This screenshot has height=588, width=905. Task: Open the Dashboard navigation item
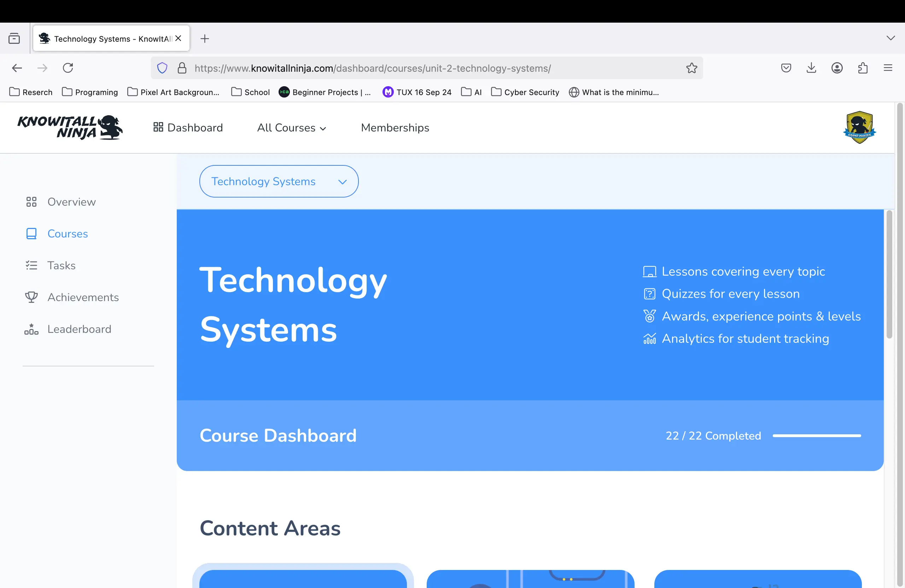click(x=188, y=128)
